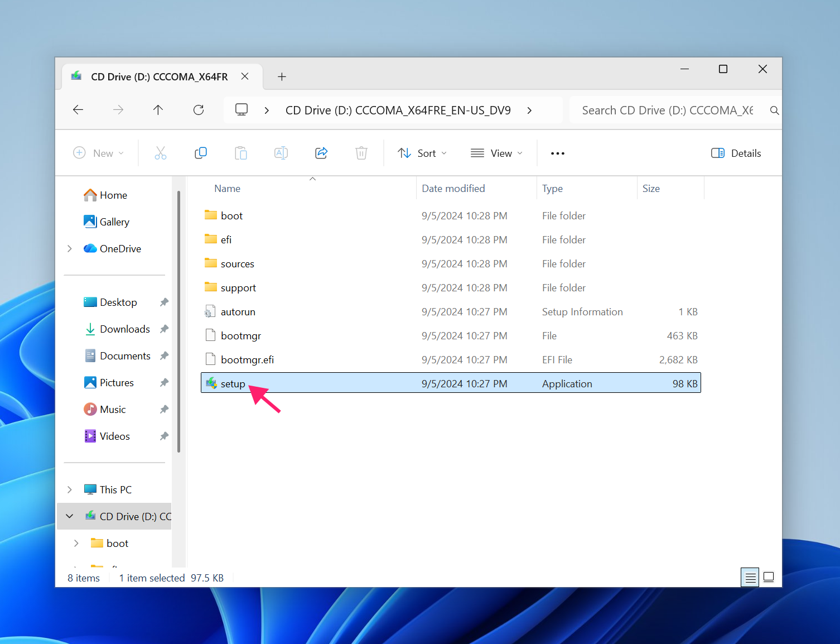This screenshot has height=644, width=840.
Task: Sort by Type column header
Action: point(552,189)
